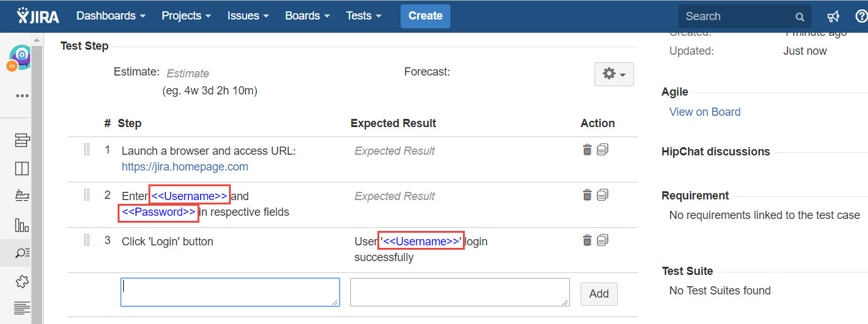The image size is (868, 324).
Task: Click the new Expected Result text area
Action: click(459, 293)
